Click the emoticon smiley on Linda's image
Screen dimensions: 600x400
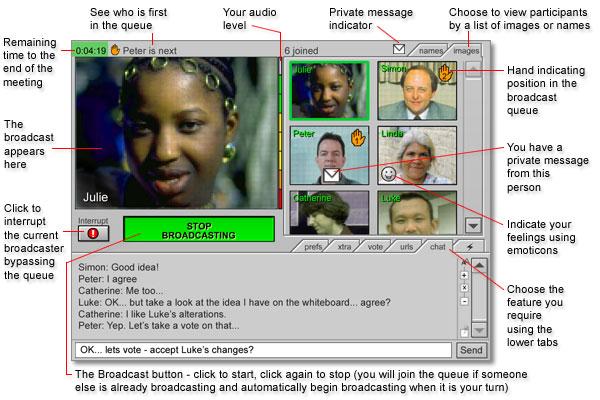click(388, 174)
